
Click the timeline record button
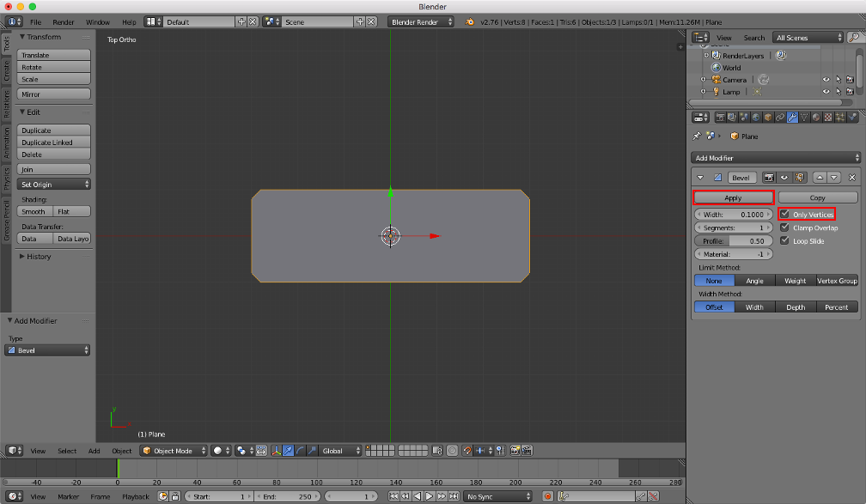click(547, 496)
